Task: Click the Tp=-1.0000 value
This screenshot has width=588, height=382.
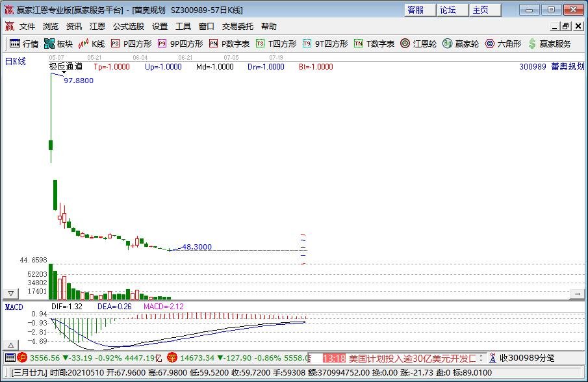Action: click(x=112, y=67)
